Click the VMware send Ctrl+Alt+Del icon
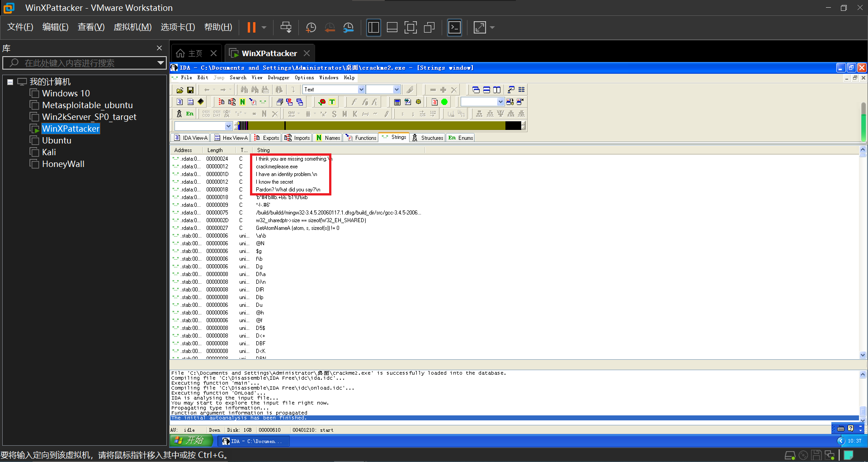Screen dimensions: 868x462 (x=286, y=27)
